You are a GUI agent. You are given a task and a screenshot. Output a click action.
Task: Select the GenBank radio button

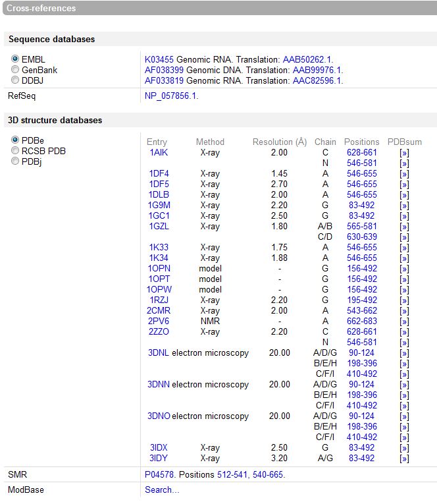tap(15, 70)
